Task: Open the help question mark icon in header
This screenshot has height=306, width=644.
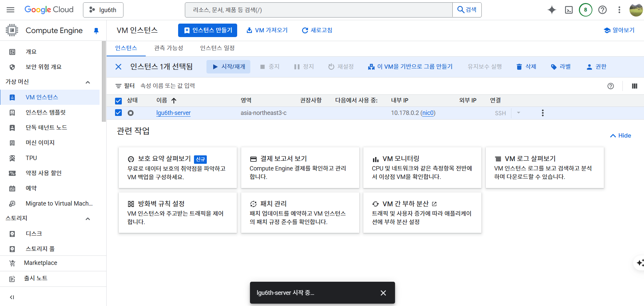Action: [603, 10]
